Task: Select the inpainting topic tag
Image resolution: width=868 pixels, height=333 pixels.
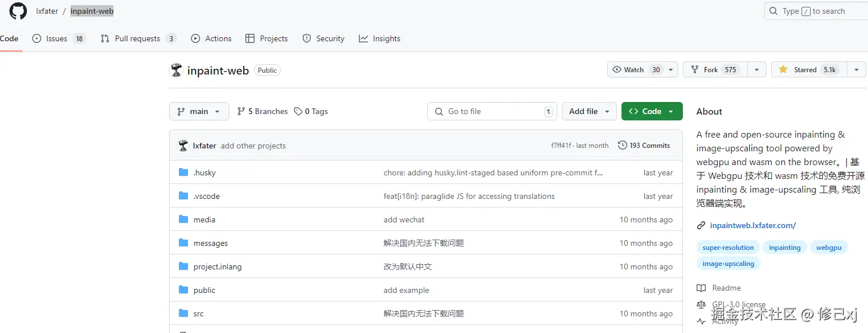Action: 785,248
